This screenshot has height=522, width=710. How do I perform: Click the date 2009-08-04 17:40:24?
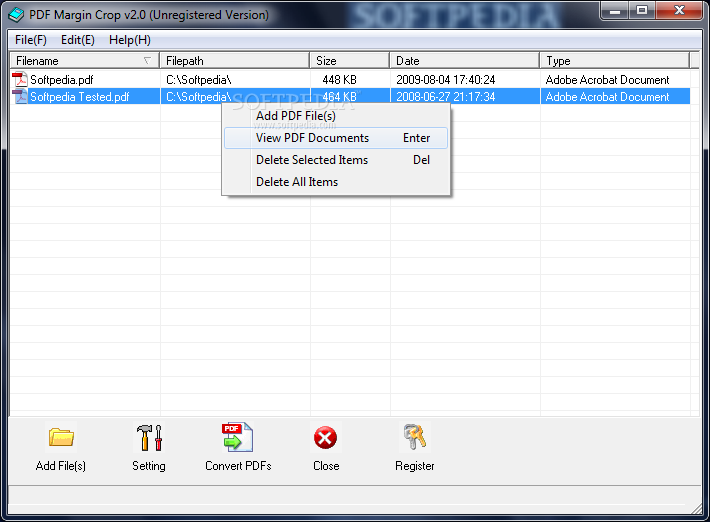(446, 80)
